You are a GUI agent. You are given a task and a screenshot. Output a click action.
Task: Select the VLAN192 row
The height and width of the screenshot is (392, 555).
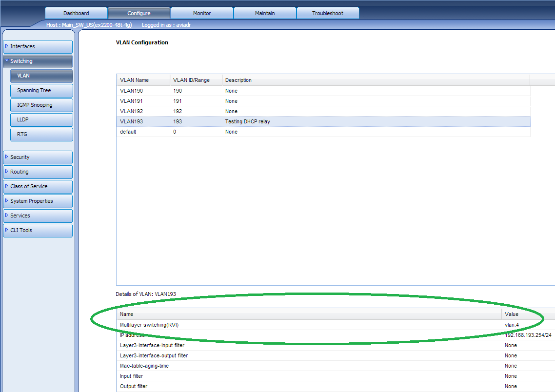pyautogui.click(x=323, y=112)
